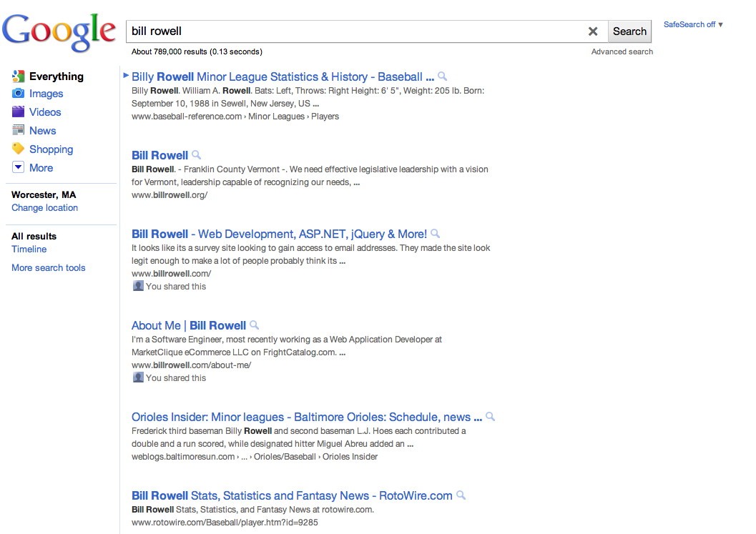This screenshot has width=756, height=534.
Task: Open Bill Rowell Web Development result
Action: click(x=279, y=234)
